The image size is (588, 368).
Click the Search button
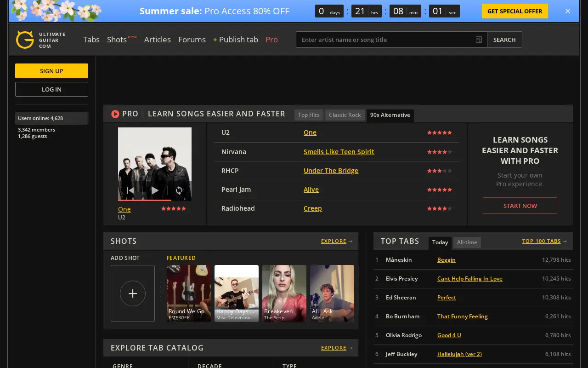[504, 40]
